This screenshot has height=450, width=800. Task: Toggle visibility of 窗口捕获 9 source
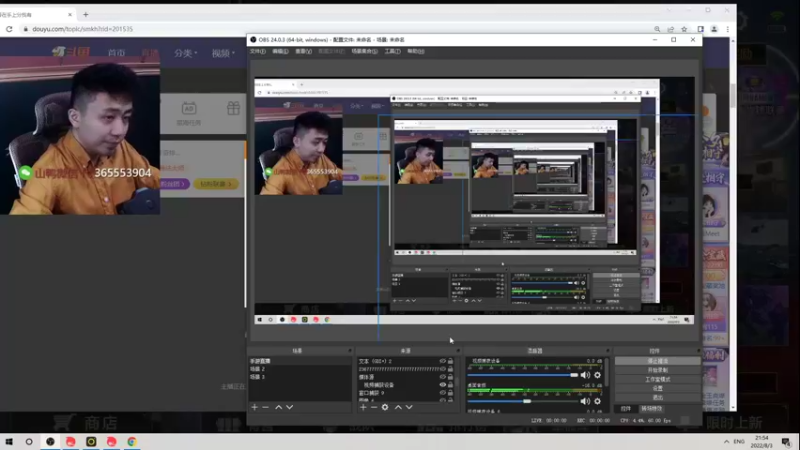(442, 393)
